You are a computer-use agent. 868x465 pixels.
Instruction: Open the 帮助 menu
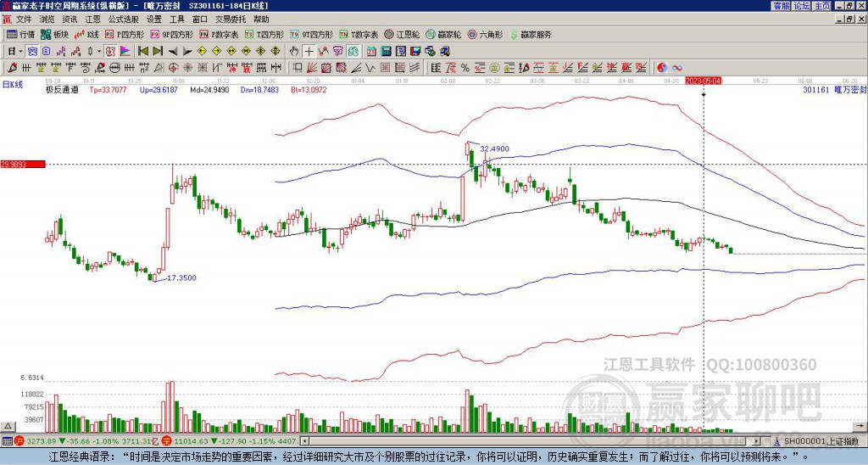(261, 20)
